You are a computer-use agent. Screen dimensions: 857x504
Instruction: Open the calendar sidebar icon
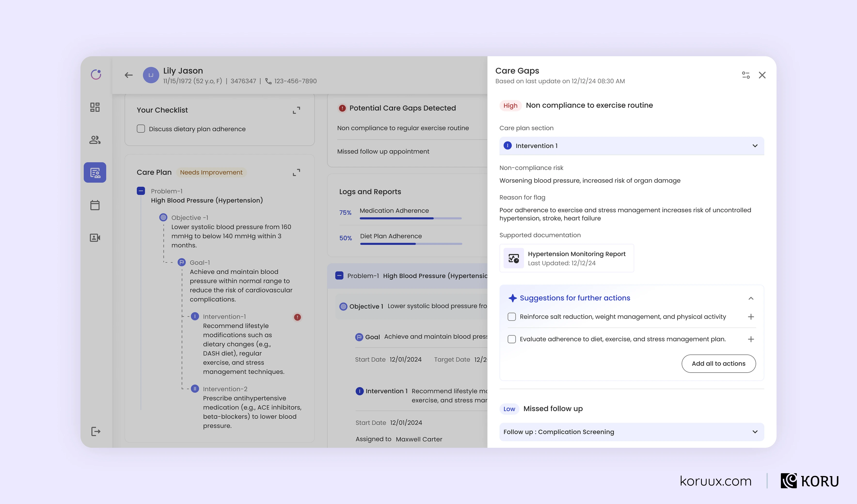(95, 205)
